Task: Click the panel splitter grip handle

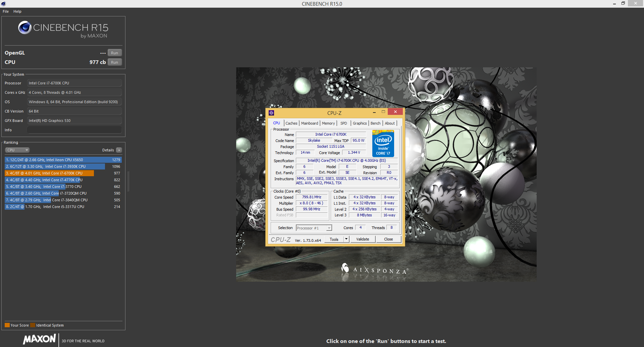Action: (x=128, y=181)
